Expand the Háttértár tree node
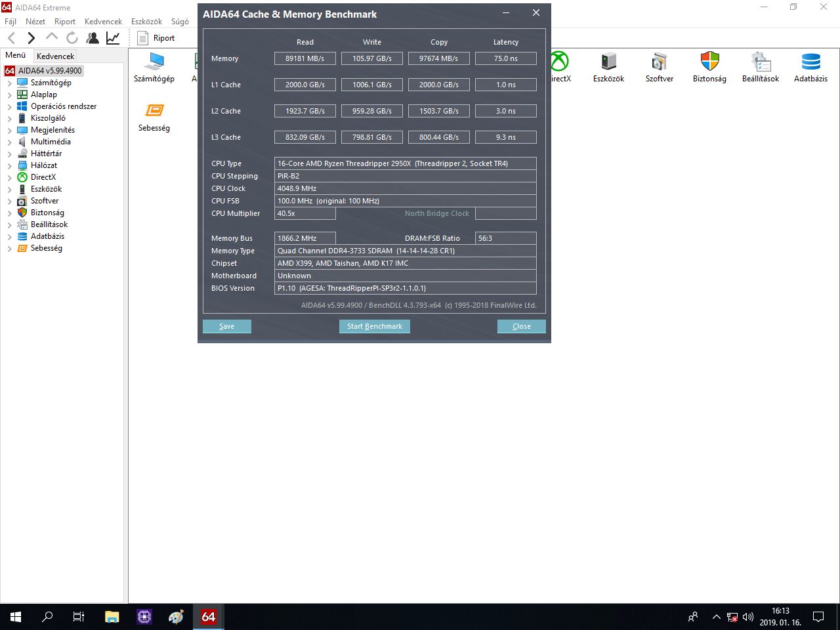Screen dimensions: 840x630 [9, 154]
